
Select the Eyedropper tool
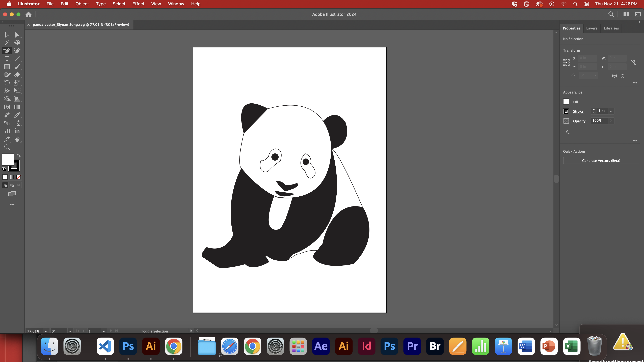pos(17,115)
